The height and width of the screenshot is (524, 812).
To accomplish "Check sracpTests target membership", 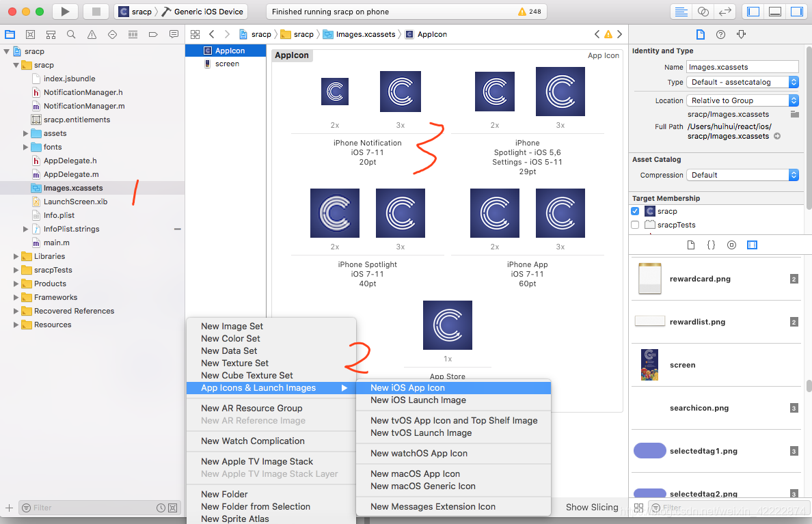I will click(x=635, y=225).
